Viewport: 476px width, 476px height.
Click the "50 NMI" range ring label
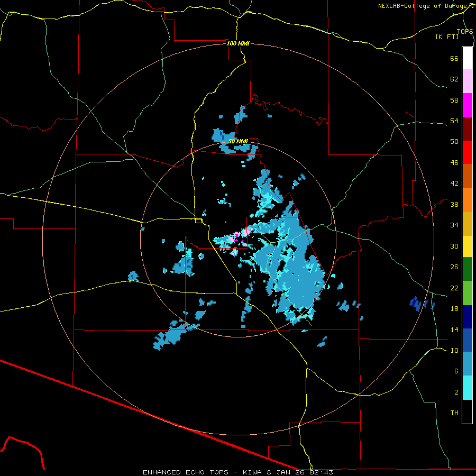238,141
